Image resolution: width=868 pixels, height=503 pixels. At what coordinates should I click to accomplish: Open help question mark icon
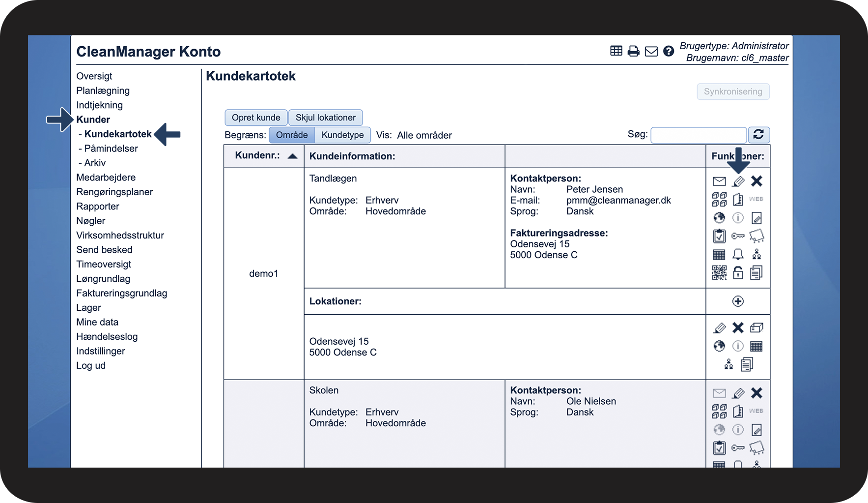pos(669,51)
